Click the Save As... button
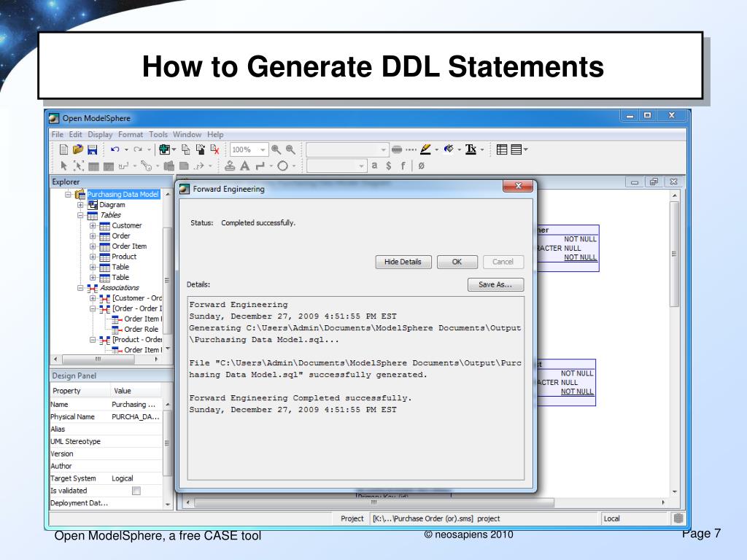 click(x=495, y=285)
